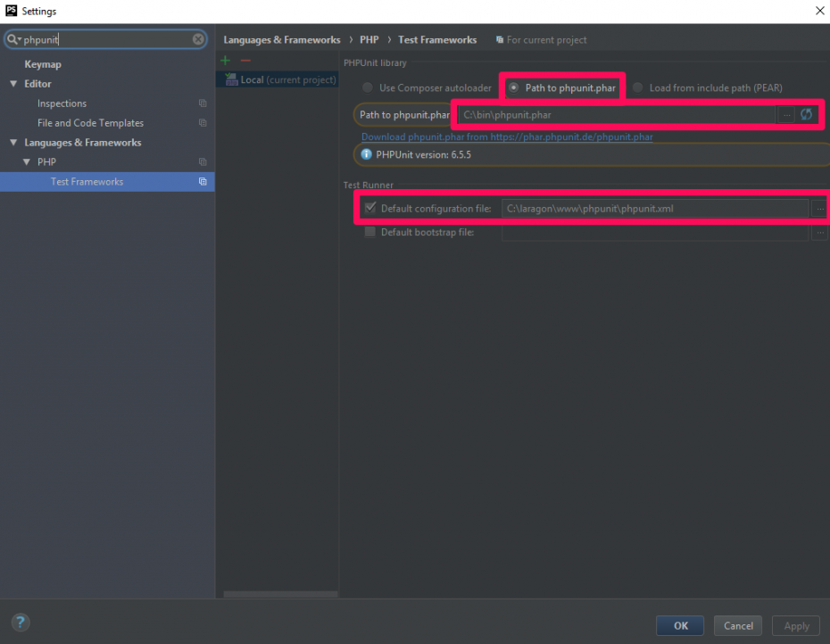The height and width of the screenshot is (644, 830).
Task: Click the red minus remove configuration icon
Action: (245, 61)
